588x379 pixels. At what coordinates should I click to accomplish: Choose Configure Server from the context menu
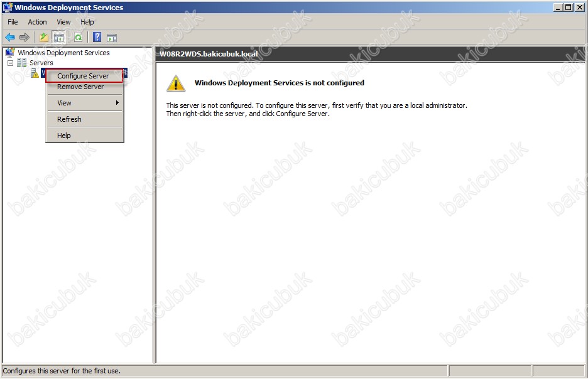coord(85,76)
